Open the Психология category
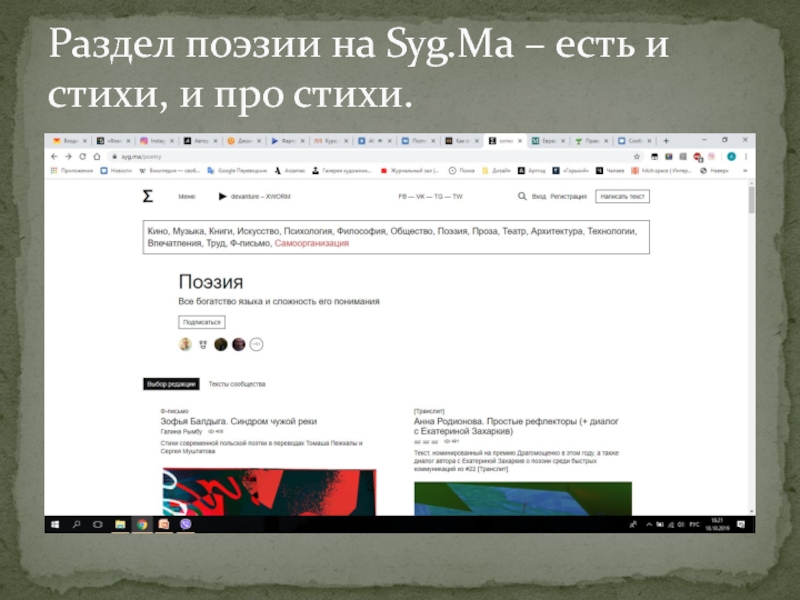800x600 pixels. (x=308, y=231)
